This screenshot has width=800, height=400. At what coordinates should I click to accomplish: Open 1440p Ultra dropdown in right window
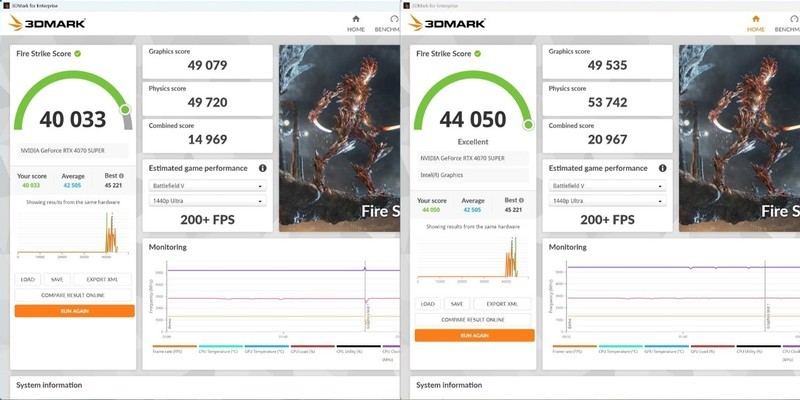pos(607,201)
